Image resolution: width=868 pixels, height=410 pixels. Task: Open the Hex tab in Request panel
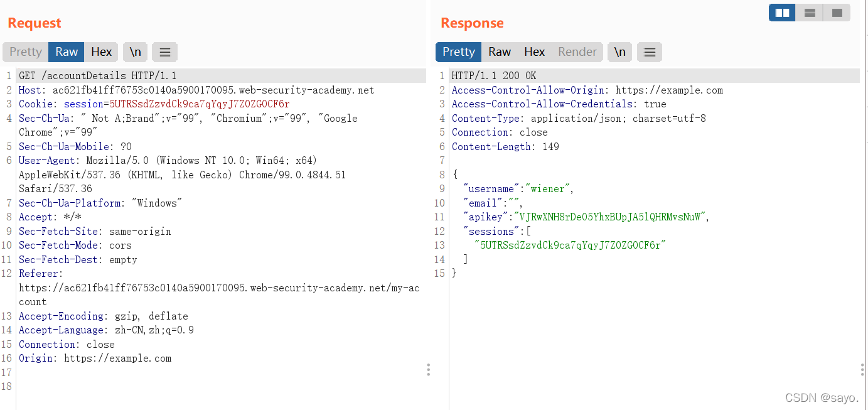(102, 52)
